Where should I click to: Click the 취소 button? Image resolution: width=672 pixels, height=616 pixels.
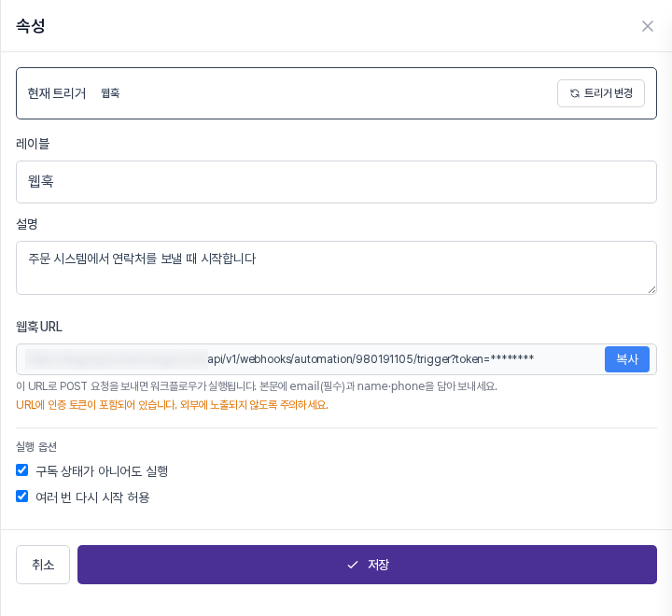(x=43, y=564)
